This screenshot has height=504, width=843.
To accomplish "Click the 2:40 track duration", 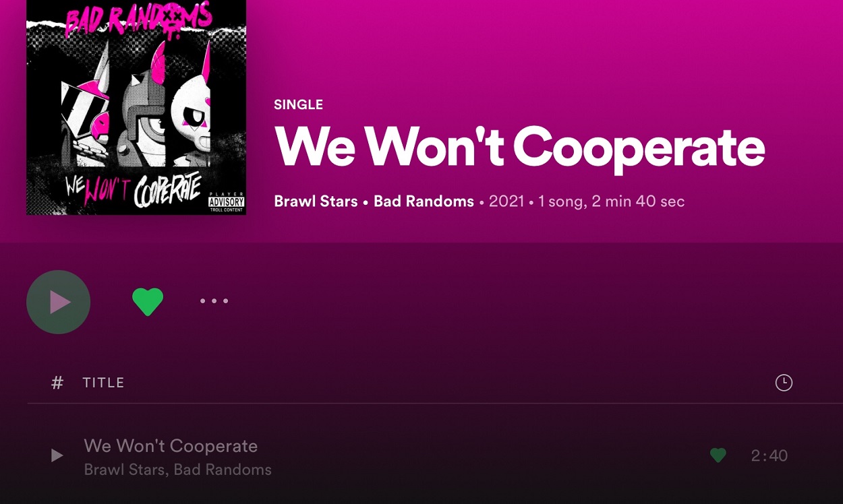I will 769,455.
